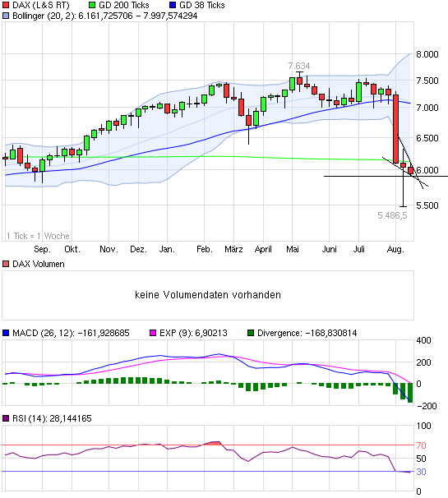The image size is (448, 498).
Task: Click the 'GD 200 Ticks' legend label
Action: coord(124,6)
